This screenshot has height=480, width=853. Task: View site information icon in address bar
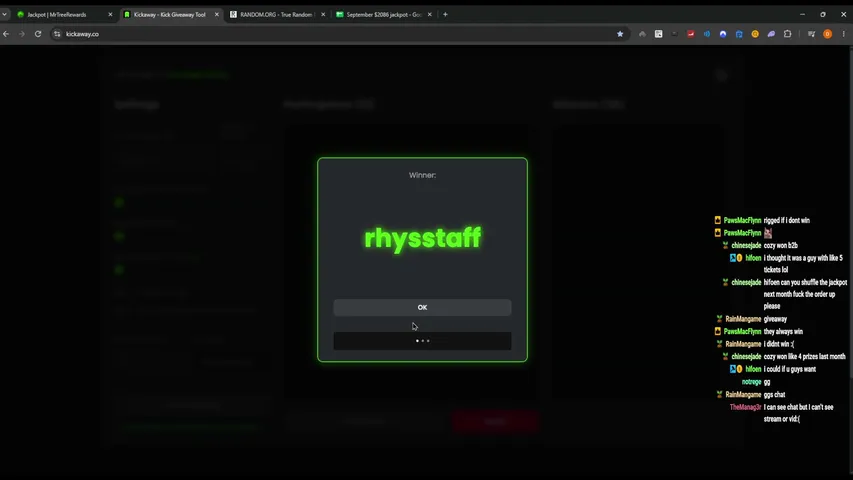pyautogui.click(x=57, y=34)
